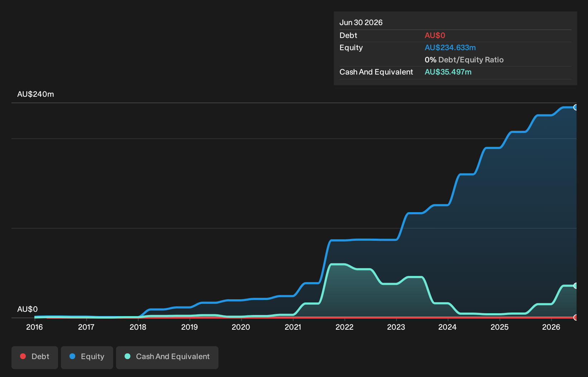Select the Equity endpoint marker on chart
Viewport: 588px width, 377px height.
click(576, 107)
